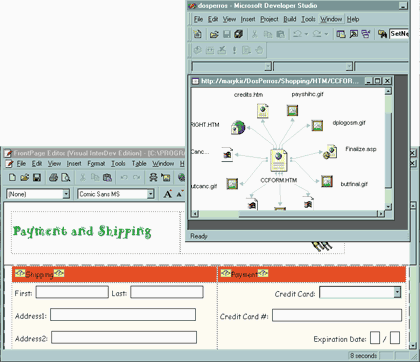
Task: Click the Paste icon in FrontPage Editor
Action: (107, 177)
